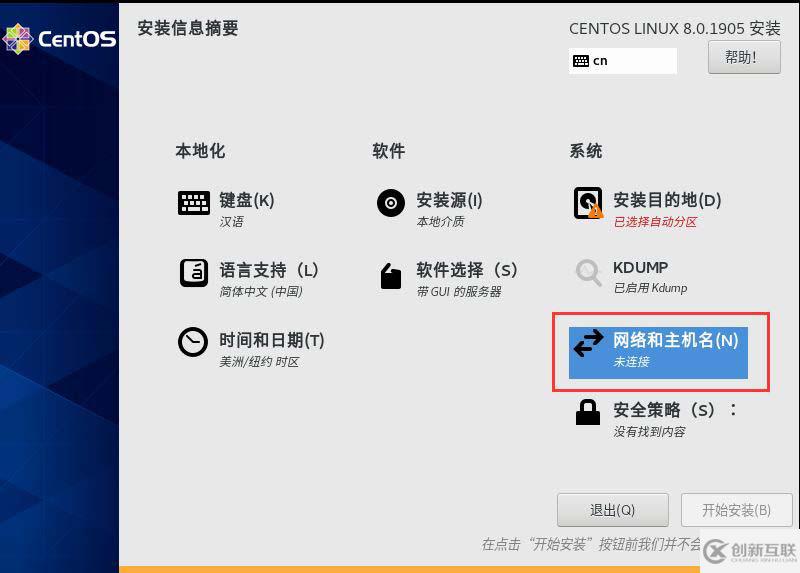Open 网络和主机名(N) network settings

tap(658, 353)
